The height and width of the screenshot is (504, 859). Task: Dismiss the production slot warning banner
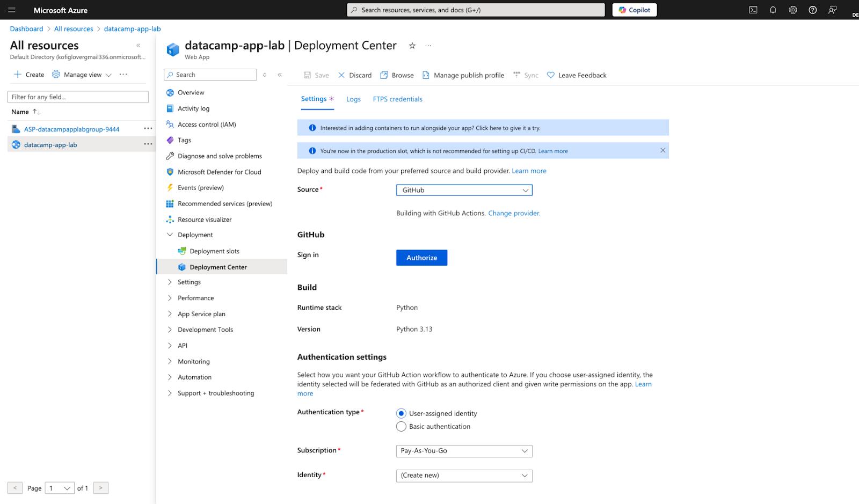pos(663,150)
